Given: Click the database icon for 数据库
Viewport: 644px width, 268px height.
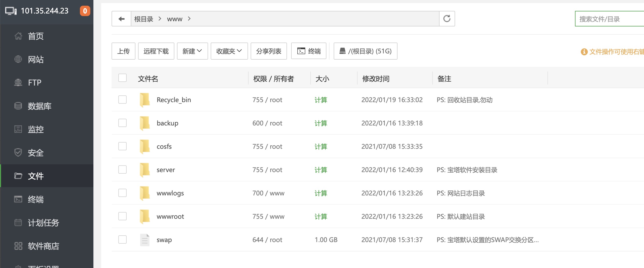Looking at the screenshot, I should tap(18, 106).
